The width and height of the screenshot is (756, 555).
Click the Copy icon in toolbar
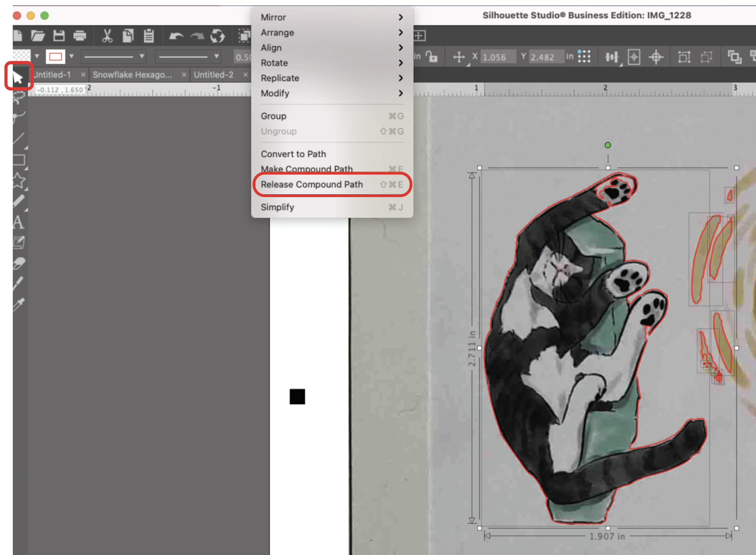128,36
